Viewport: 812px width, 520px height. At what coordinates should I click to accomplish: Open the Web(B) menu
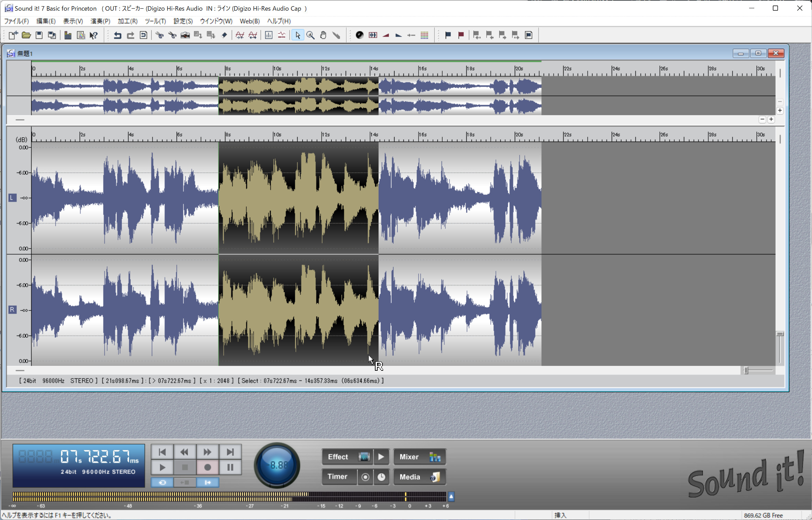point(250,21)
